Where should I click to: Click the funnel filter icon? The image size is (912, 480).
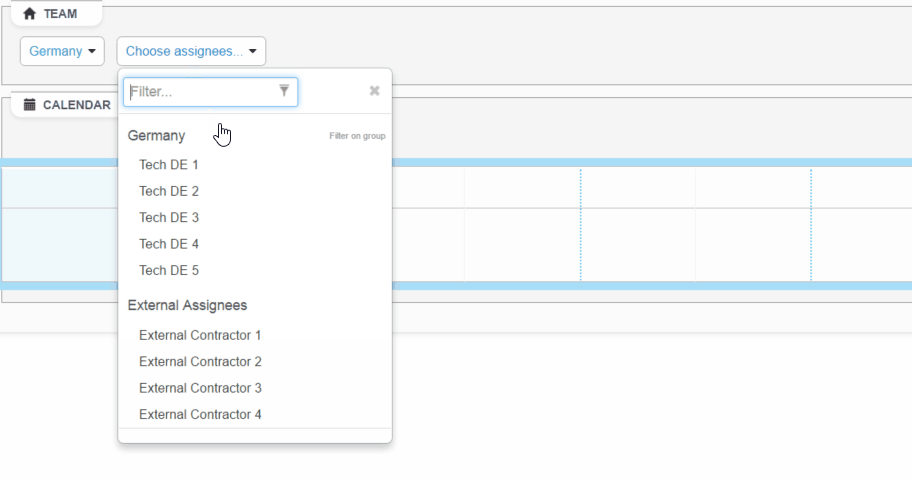pos(284,91)
